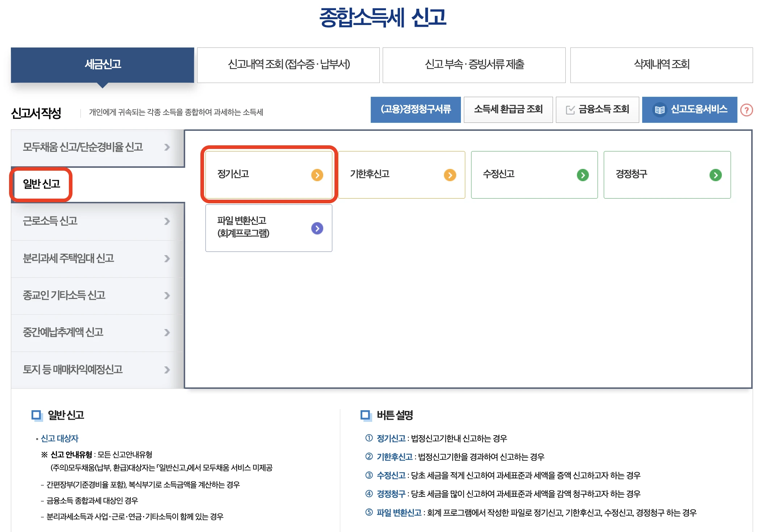The width and height of the screenshot is (761, 532).
Task: Expand the 분리과세 주택임대 신고 chevron
Action: click(x=167, y=259)
